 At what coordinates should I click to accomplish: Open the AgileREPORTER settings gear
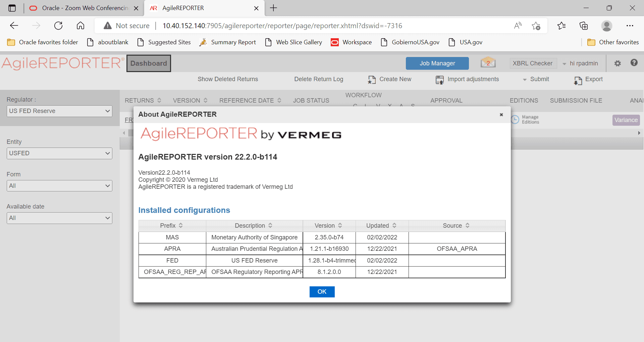click(618, 63)
